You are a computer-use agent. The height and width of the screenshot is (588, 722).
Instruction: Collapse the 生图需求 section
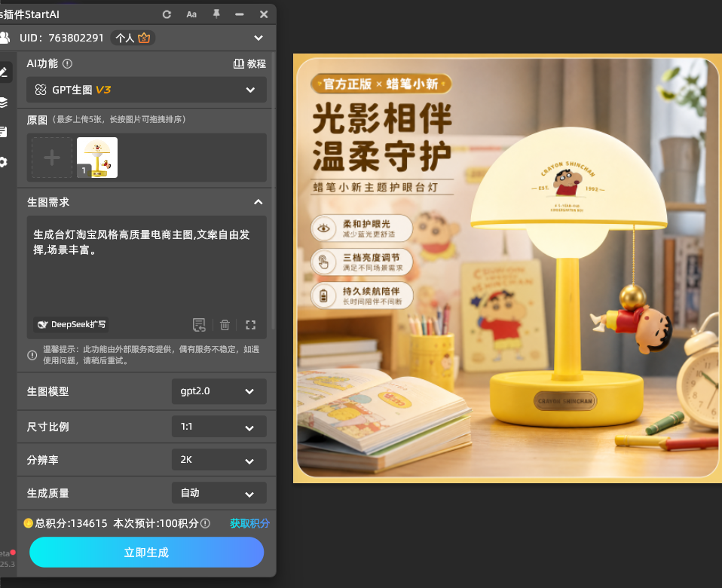(x=259, y=202)
